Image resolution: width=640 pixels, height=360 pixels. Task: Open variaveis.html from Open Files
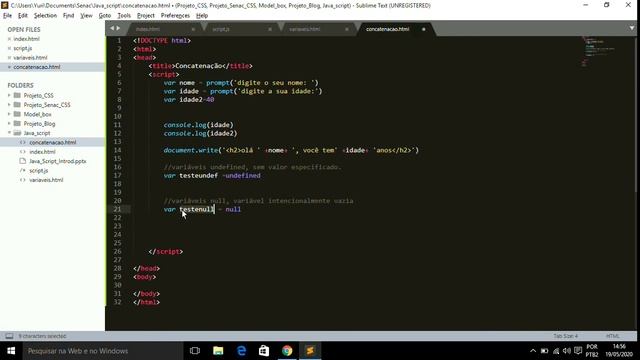click(x=30, y=58)
